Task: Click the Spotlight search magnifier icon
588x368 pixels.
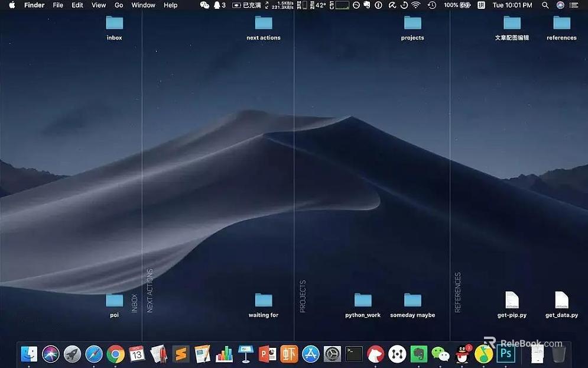Action: pyautogui.click(x=545, y=5)
